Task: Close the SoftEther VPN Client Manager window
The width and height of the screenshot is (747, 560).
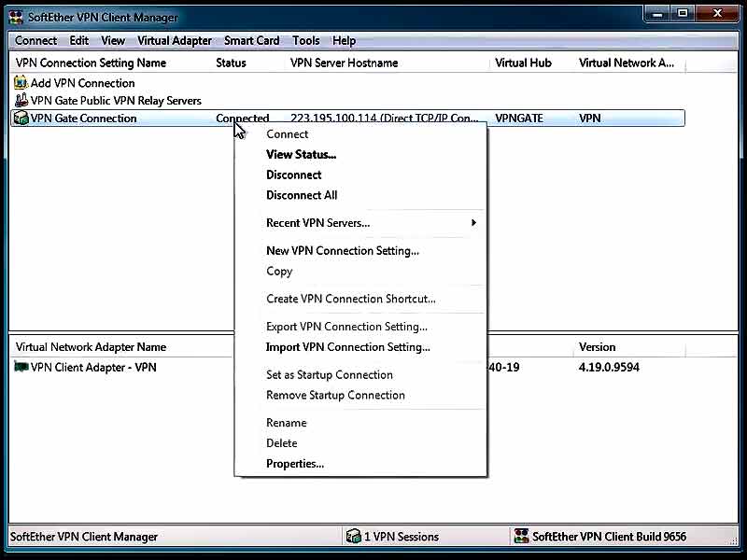Action: click(x=717, y=14)
